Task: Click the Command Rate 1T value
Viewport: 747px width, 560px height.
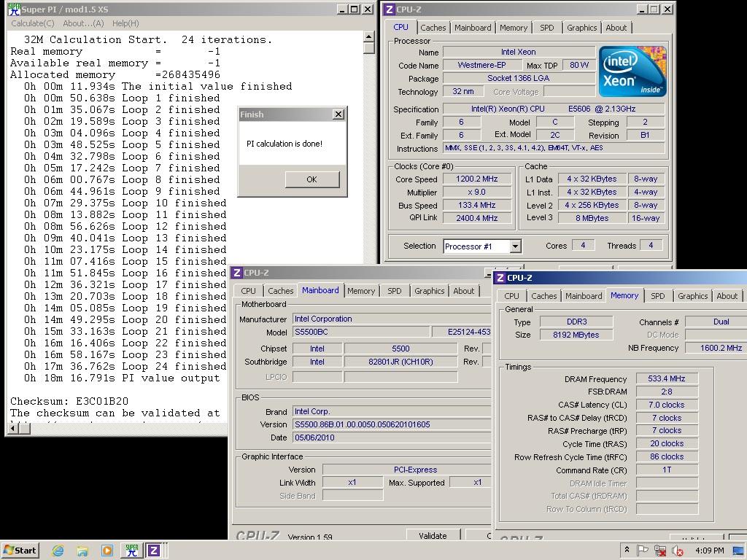Action: point(667,470)
